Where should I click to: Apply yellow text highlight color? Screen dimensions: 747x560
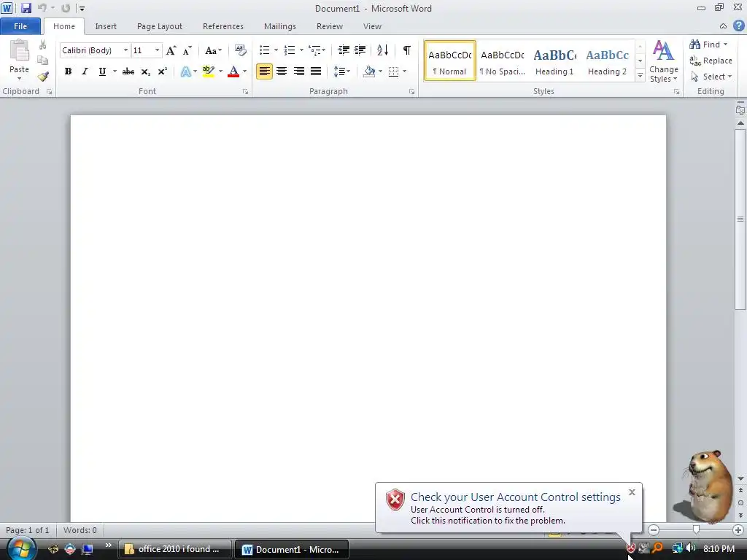tap(208, 71)
